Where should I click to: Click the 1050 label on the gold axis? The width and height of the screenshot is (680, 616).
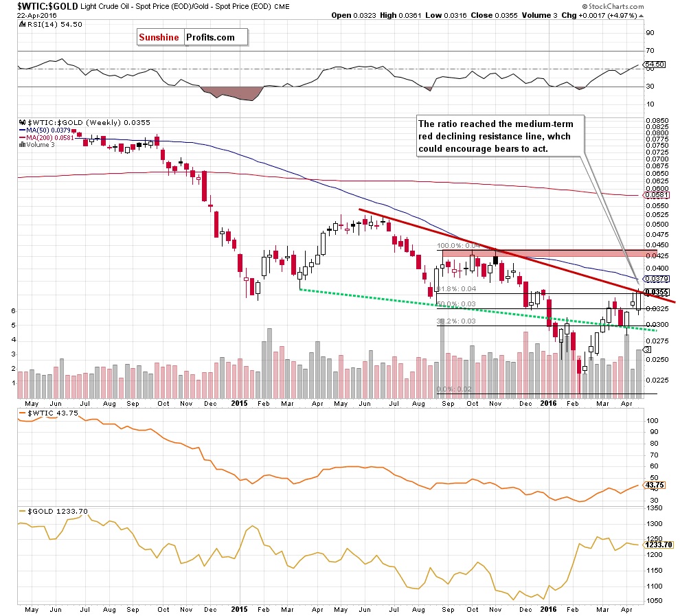click(655, 601)
